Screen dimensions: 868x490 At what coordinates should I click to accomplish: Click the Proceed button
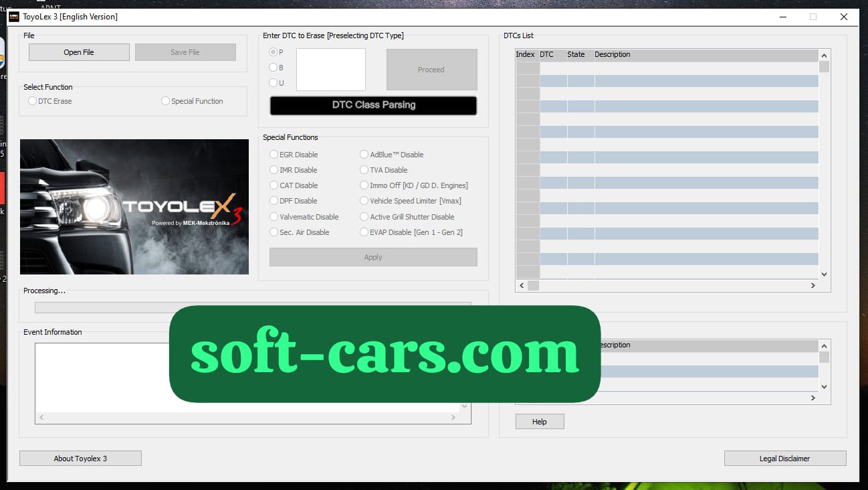(x=431, y=70)
